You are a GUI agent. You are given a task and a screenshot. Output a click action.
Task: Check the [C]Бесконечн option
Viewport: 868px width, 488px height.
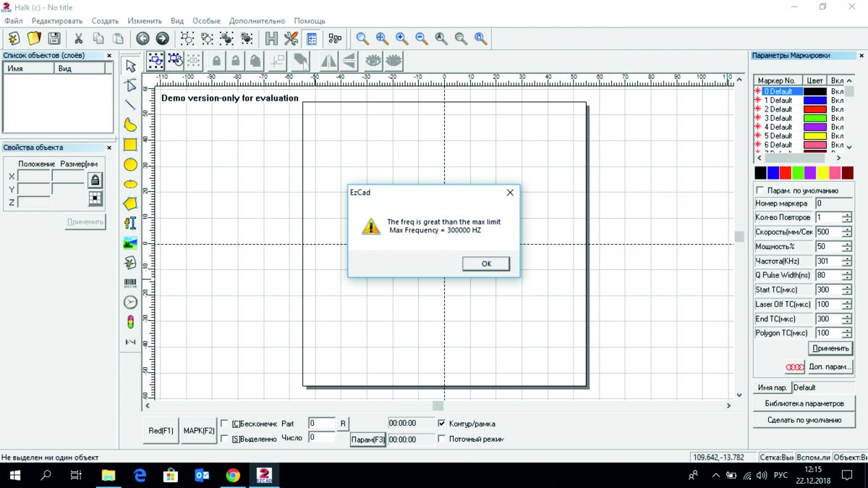tap(225, 424)
